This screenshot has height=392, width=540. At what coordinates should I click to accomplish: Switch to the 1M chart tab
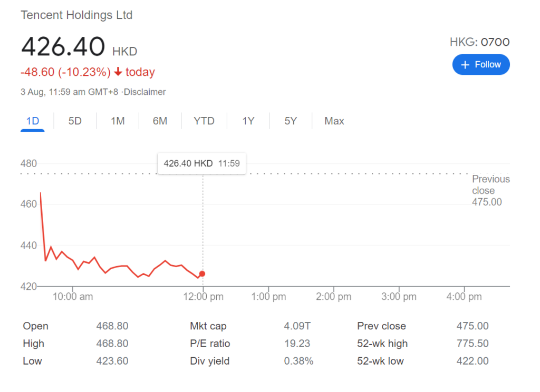point(118,121)
